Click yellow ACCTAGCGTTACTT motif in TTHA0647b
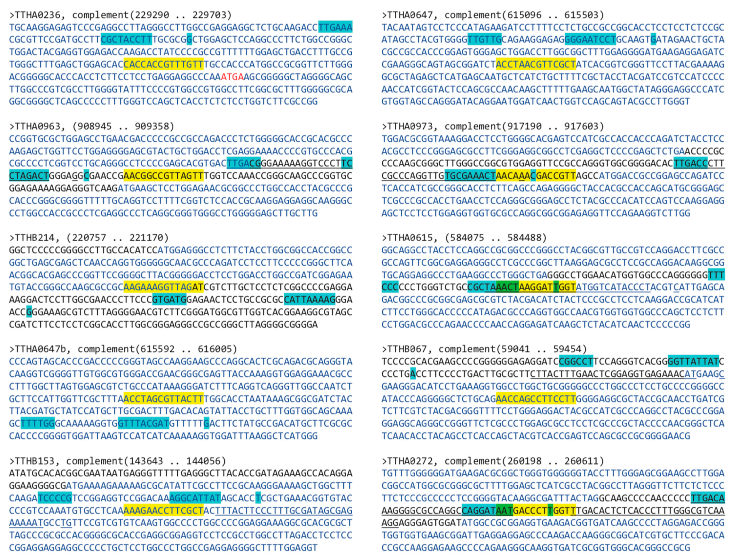Viewport: 733px width, 560px height. coord(164,399)
